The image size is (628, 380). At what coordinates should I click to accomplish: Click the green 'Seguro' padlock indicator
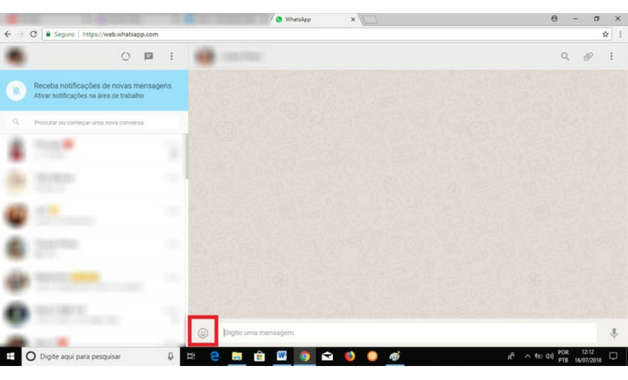click(x=60, y=34)
